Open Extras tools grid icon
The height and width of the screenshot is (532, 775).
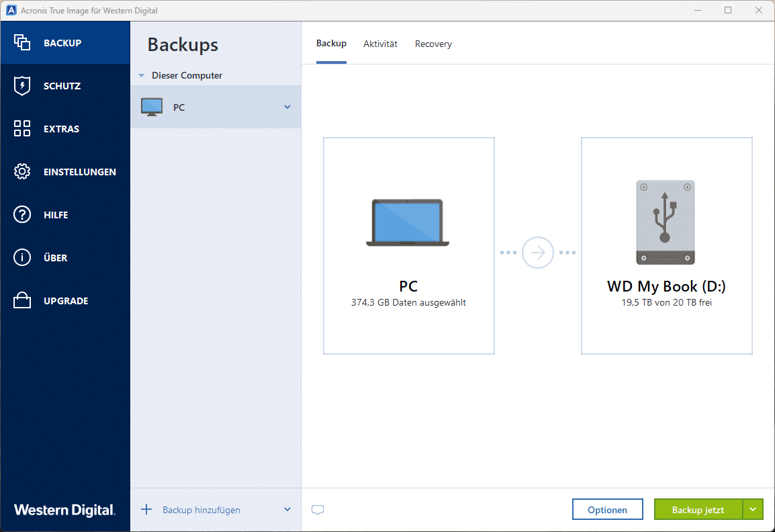pyautogui.click(x=22, y=129)
